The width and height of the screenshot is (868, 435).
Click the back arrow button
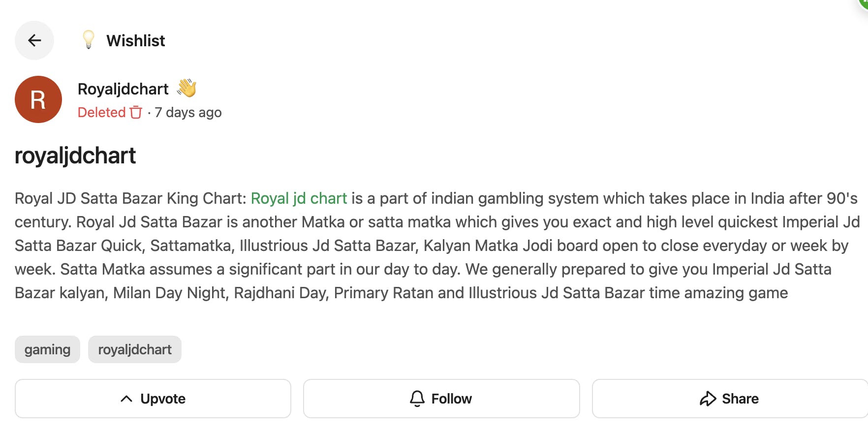coord(34,40)
